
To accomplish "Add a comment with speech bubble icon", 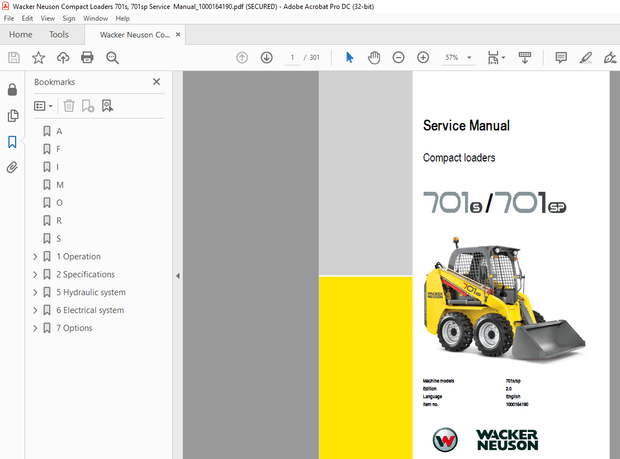I will (x=561, y=58).
